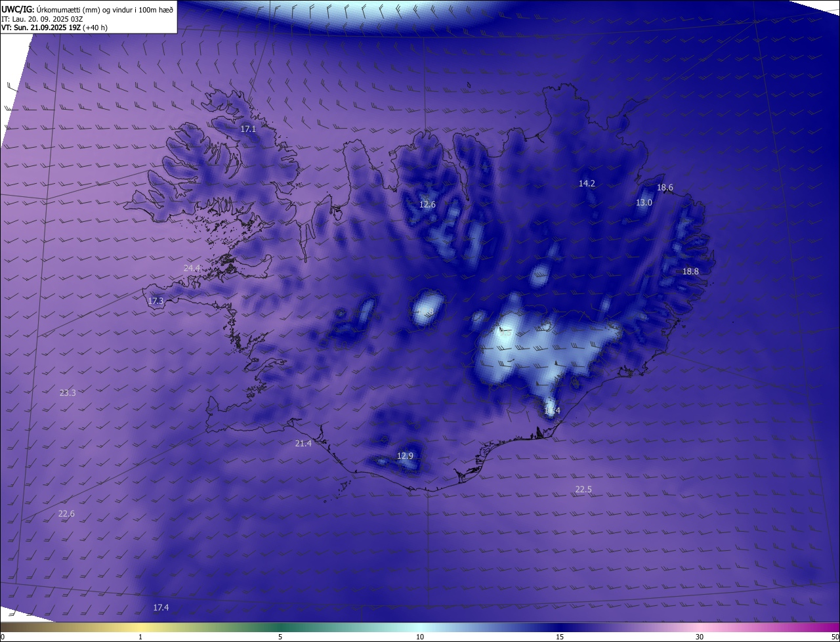Click the 17.1 value over the Westfjords
The height and width of the screenshot is (642, 840).
(x=248, y=129)
